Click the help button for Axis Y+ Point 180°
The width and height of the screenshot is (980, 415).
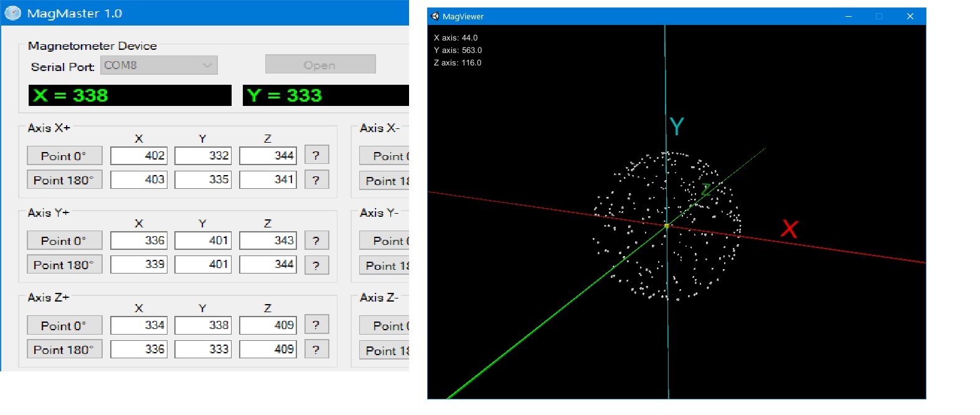pyautogui.click(x=316, y=265)
